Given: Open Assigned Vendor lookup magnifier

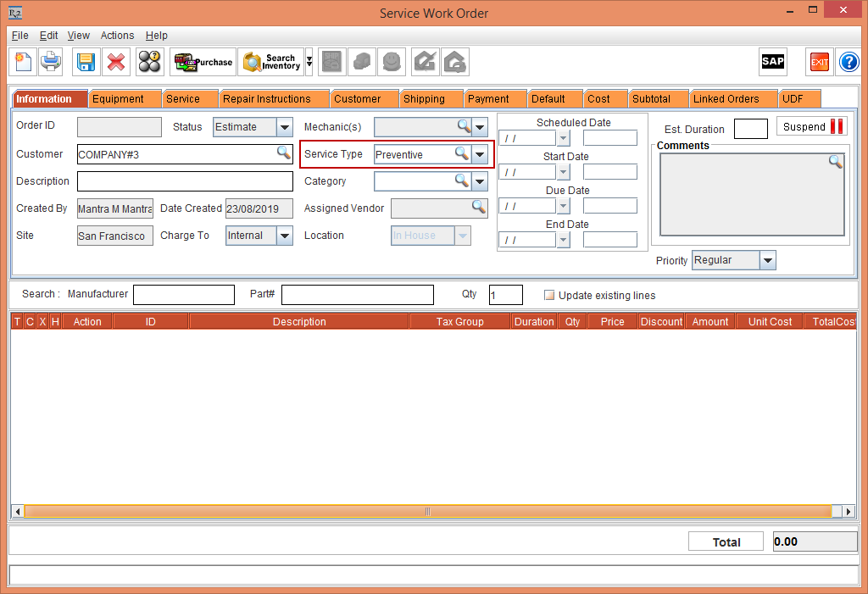Looking at the screenshot, I should point(479,208).
